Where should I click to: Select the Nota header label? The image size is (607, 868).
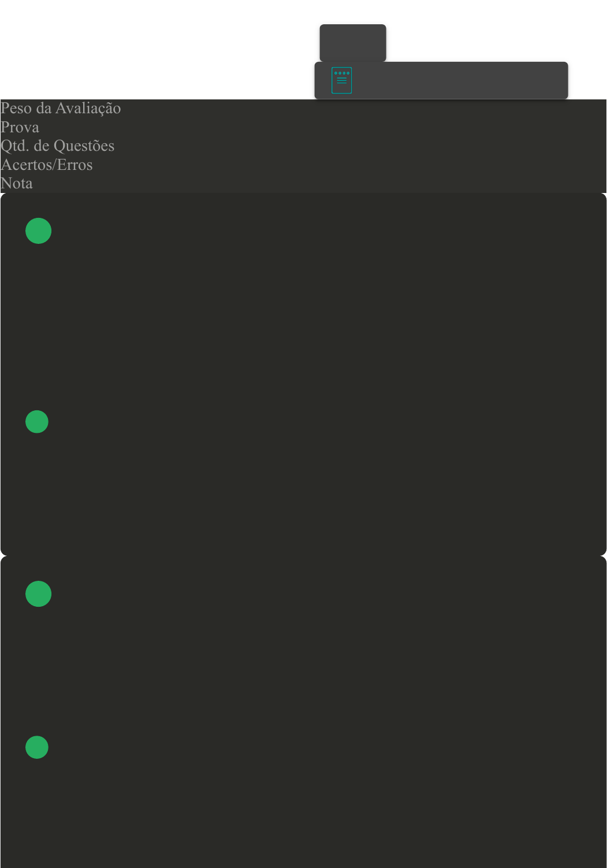(16, 183)
